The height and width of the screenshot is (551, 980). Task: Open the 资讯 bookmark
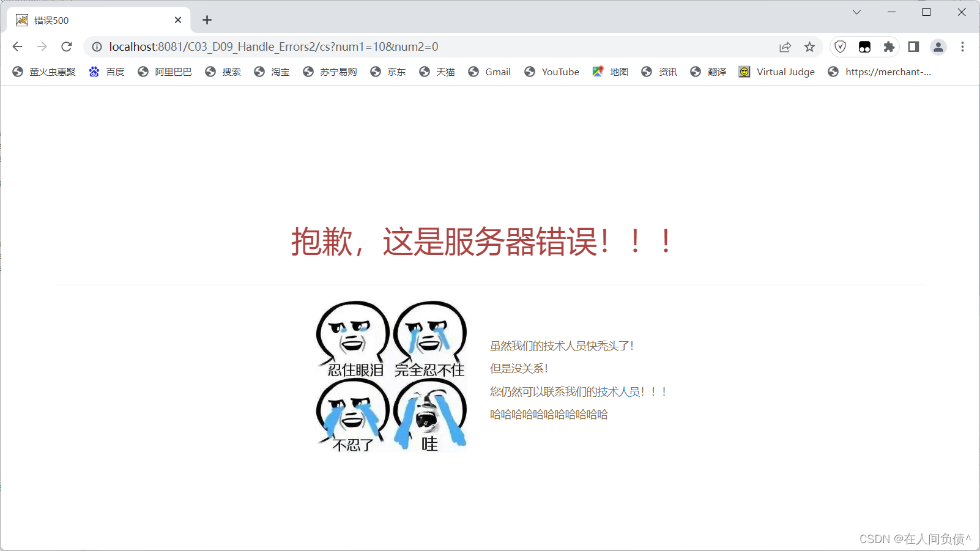(x=659, y=72)
